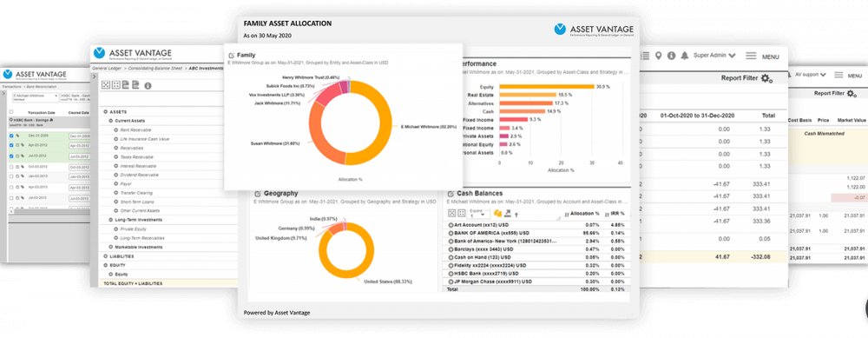Open the AV support user dropdown
The width and height of the screenshot is (868, 338).
coord(811,74)
